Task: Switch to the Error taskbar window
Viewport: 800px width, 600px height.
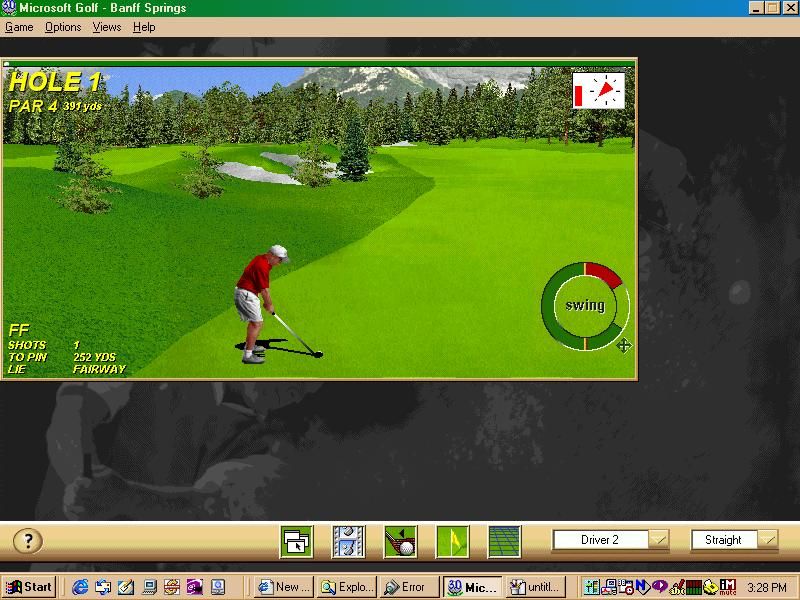Action: pyautogui.click(x=408, y=587)
